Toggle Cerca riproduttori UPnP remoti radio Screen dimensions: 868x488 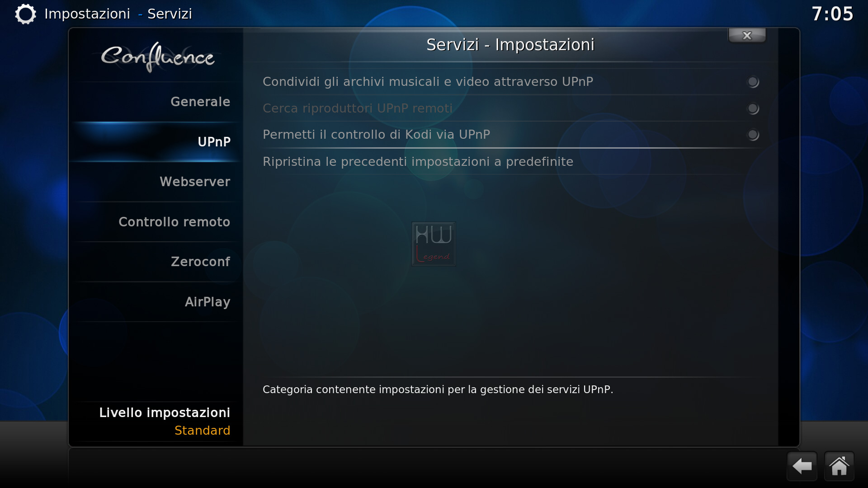pyautogui.click(x=753, y=108)
